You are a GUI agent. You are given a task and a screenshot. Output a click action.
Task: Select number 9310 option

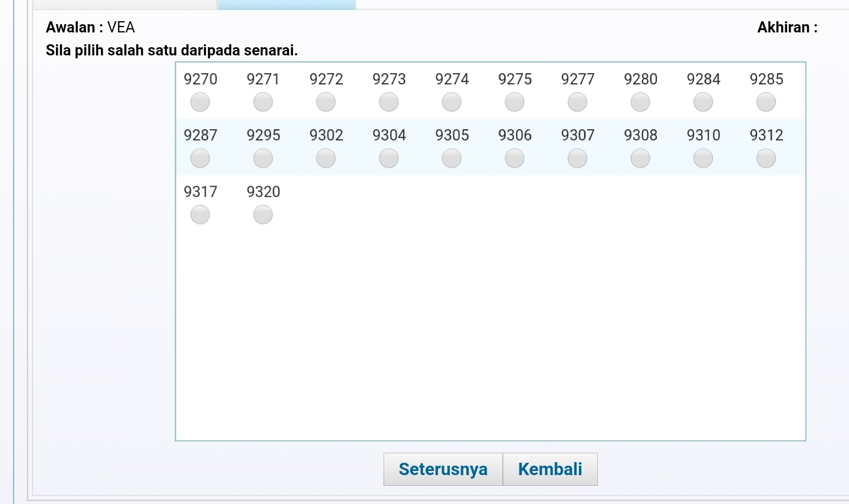point(703,158)
